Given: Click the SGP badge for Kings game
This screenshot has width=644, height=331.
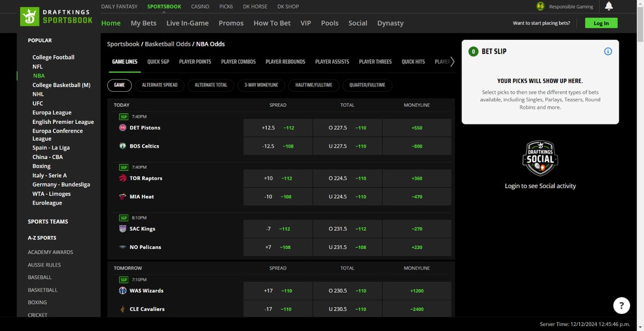Looking at the screenshot, I should 123,218.
